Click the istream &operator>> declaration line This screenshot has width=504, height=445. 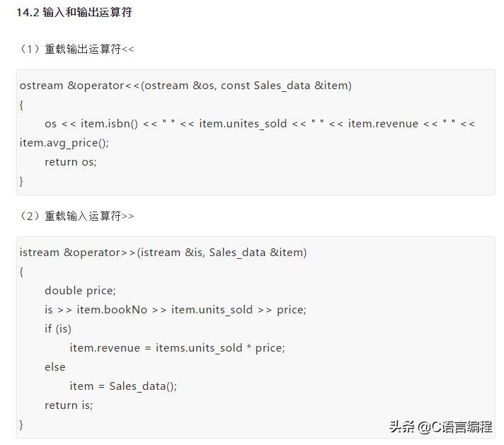coord(163,253)
